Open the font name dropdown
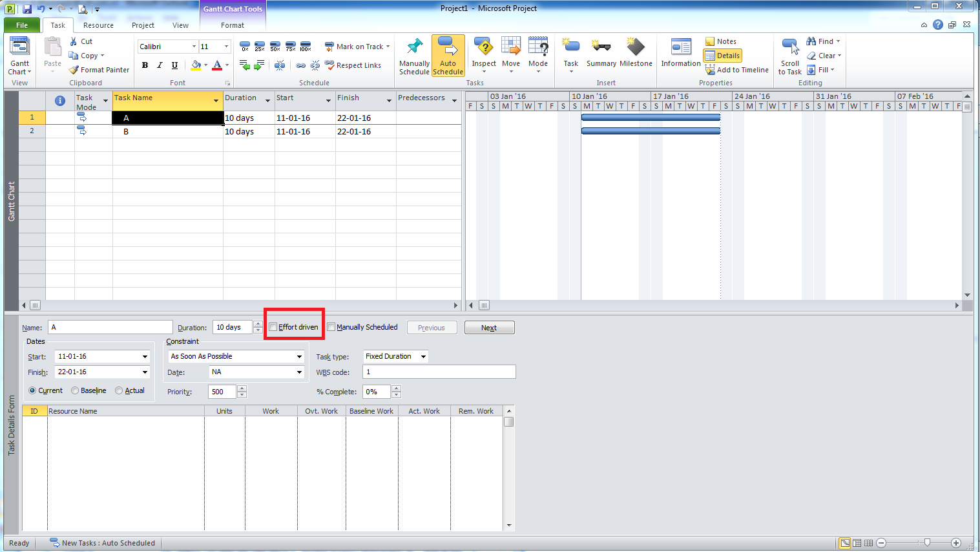The width and height of the screenshot is (980, 552). [194, 47]
